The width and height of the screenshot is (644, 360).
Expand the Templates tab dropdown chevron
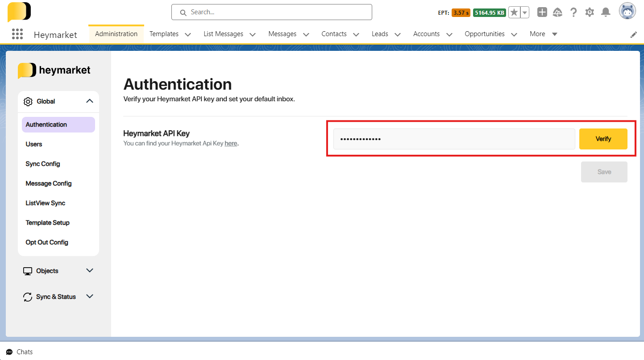pos(188,34)
